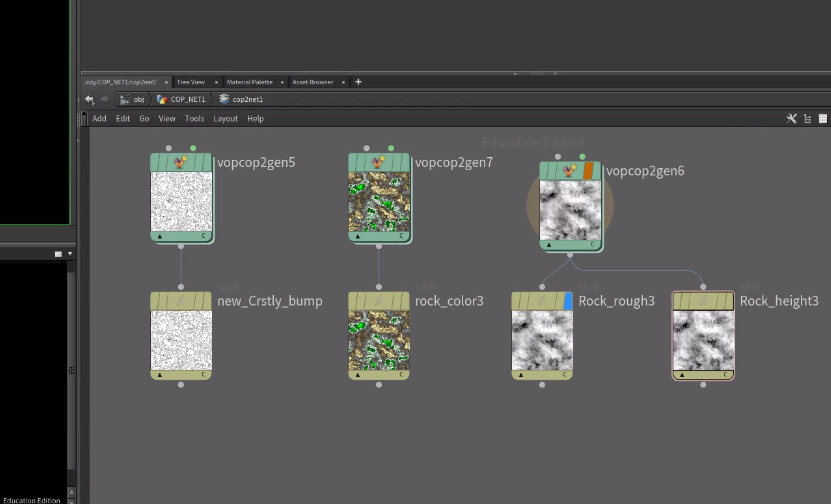Expand the thumbnail triangle on vopcop2gen5
The image size is (831, 504).
[x=158, y=236]
